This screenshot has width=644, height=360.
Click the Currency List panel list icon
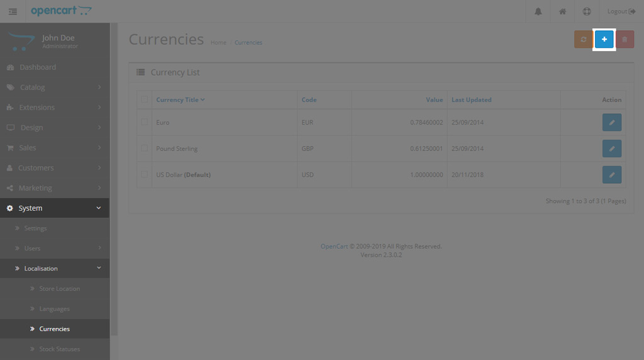click(x=140, y=72)
